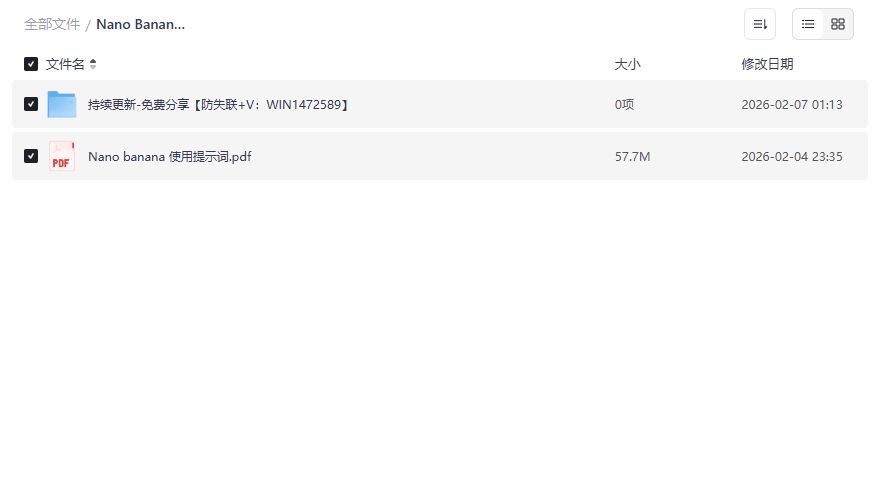Sort by file name arrows
Screen dimensions: 878x495
93,64
